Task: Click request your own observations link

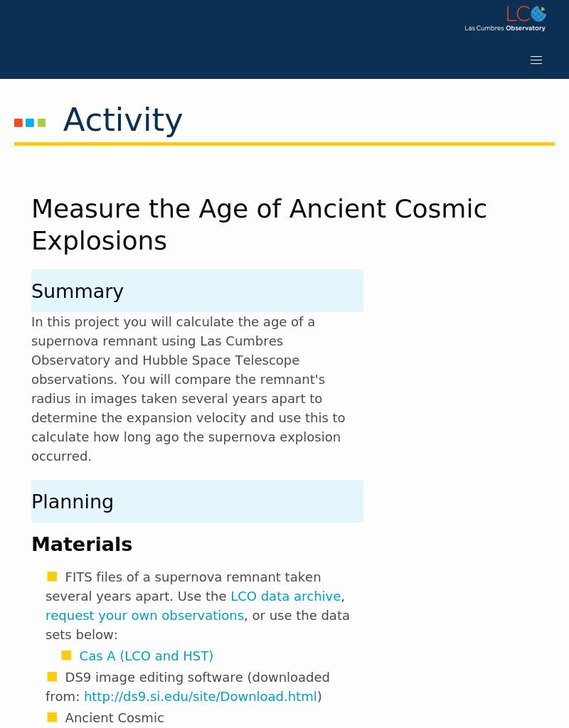Action: [x=144, y=615]
